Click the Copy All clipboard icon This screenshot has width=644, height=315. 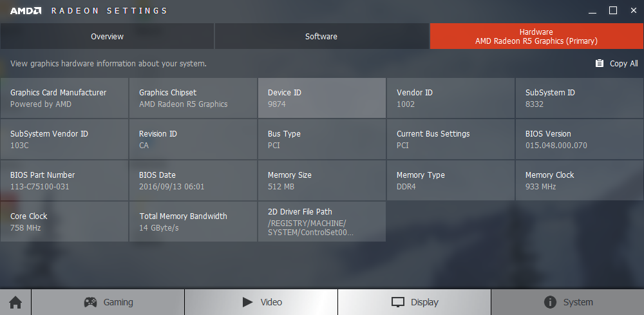pyautogui.click(x=600, y=63)
